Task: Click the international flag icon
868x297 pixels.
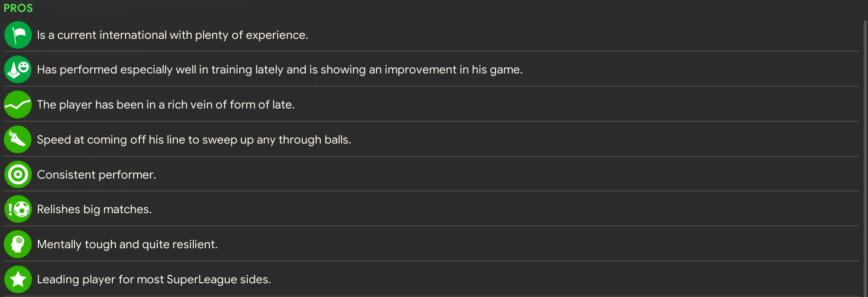Action: click(x=18, y=35)
